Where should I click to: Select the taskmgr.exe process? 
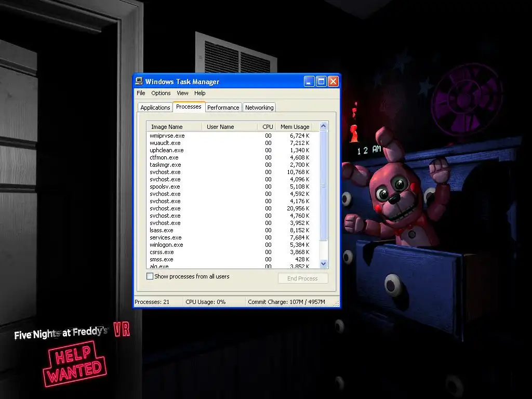click(x=233, y=165)
